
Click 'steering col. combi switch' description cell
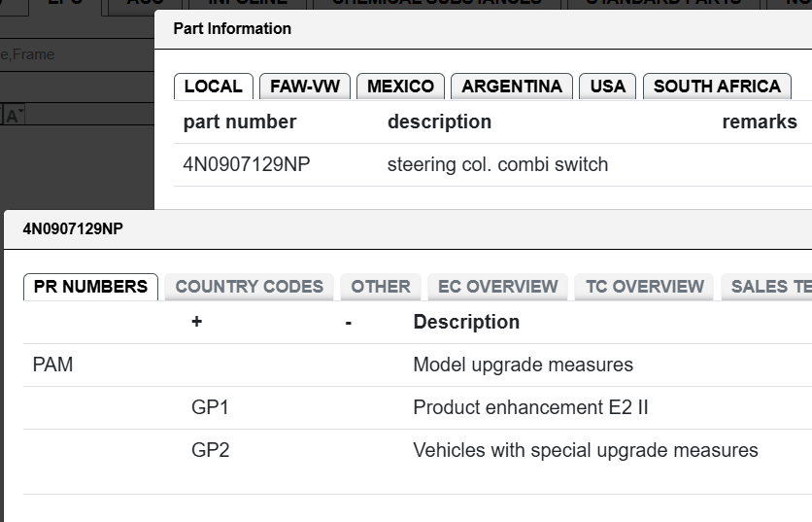click(497, 164)
